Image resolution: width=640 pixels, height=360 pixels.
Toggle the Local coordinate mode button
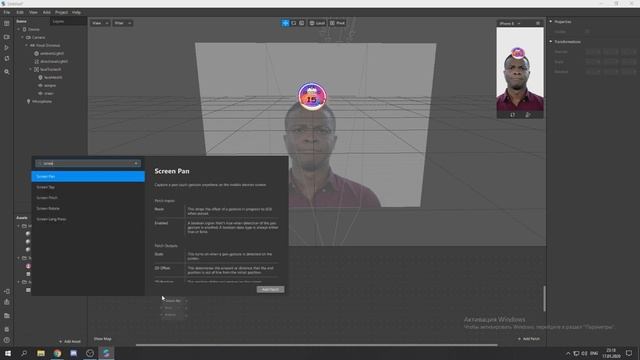tap(317, 23)
